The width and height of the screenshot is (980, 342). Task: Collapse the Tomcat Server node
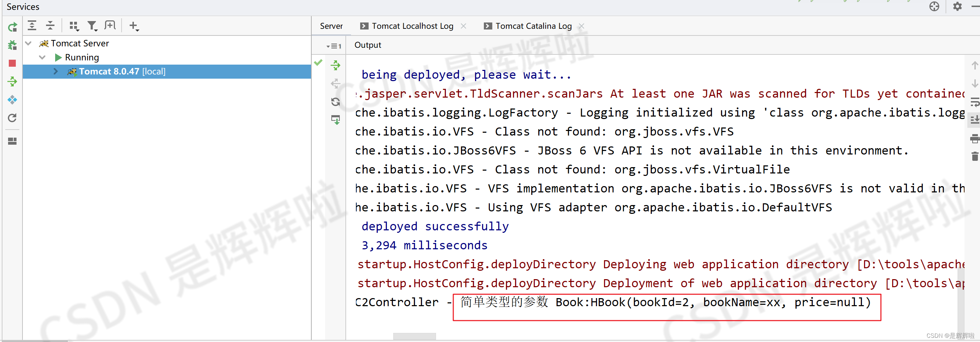[28, 43]
